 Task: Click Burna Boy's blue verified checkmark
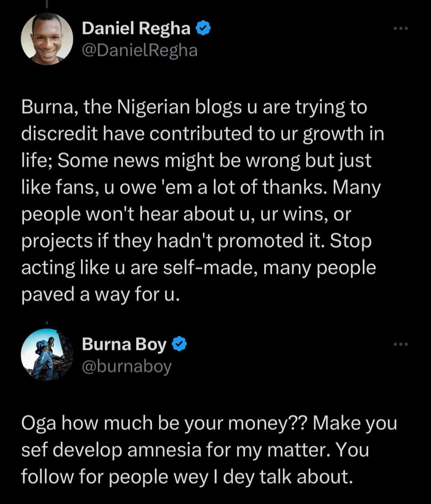[x=180, y=344]
